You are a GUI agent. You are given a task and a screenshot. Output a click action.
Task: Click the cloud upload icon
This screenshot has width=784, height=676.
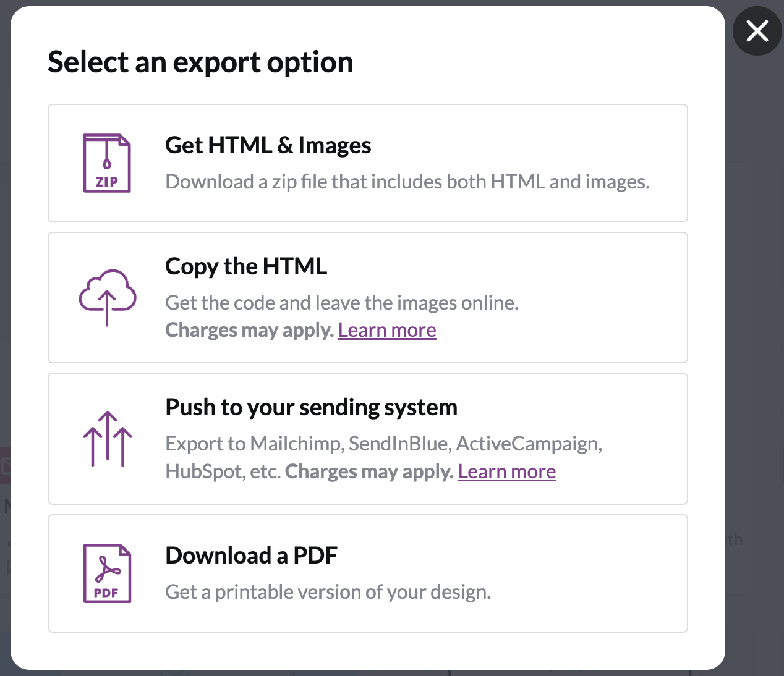(x=107, y=297)
